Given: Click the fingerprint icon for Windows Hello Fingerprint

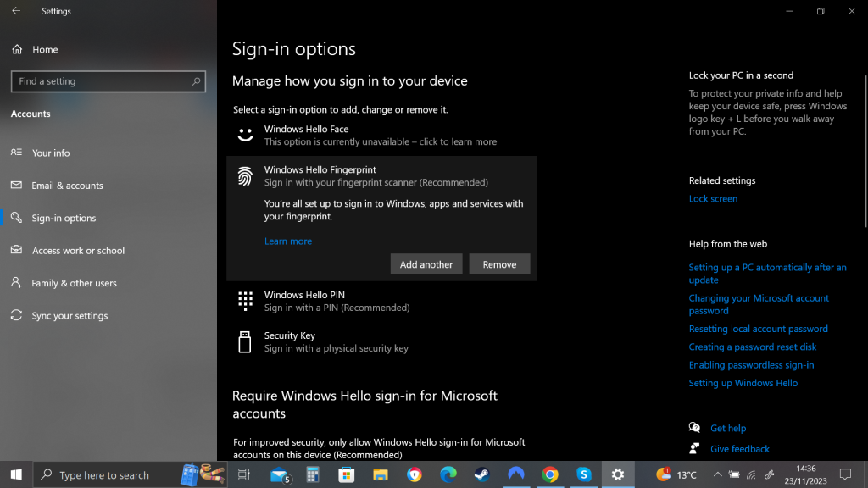Looking at the screenshot, I should coord(245,176).
